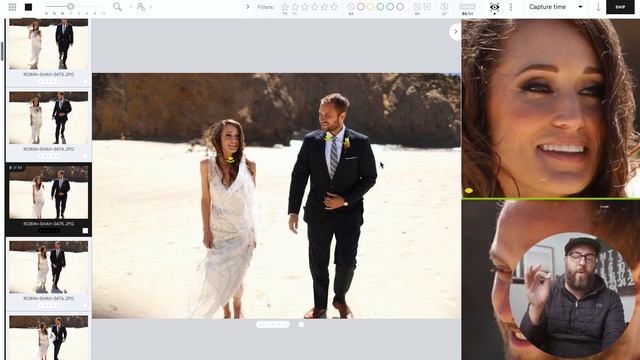Toggle face assessments eye icon
The image size is (640, 360).
click(494, 7)
